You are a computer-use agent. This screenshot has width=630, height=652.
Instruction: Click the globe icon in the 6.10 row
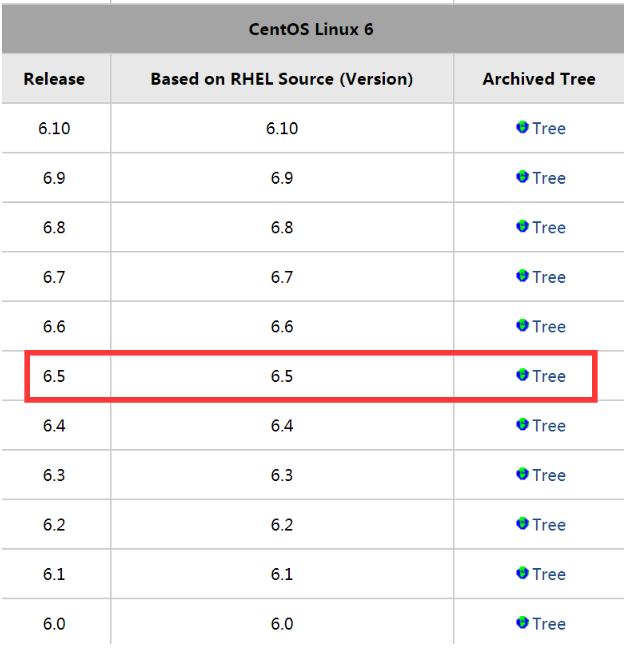[x=522, y=127]
